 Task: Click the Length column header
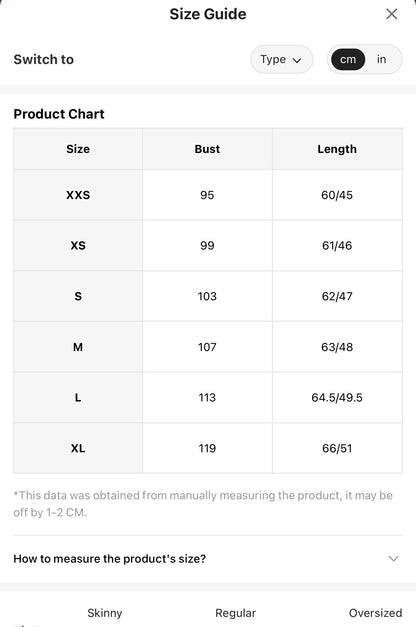pyautogui.click(x=337, y=149)
